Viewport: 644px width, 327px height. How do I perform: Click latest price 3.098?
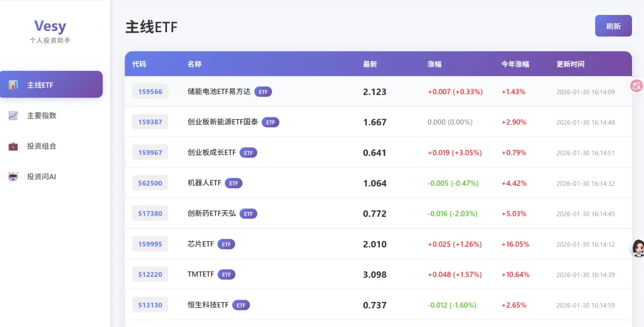[x=374, y=275]
